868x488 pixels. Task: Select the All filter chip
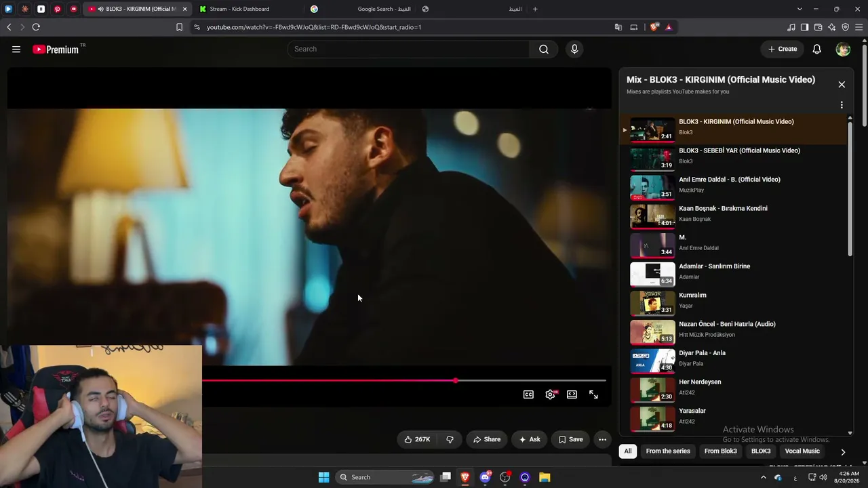pyautogui.click(x=628, y=451)
